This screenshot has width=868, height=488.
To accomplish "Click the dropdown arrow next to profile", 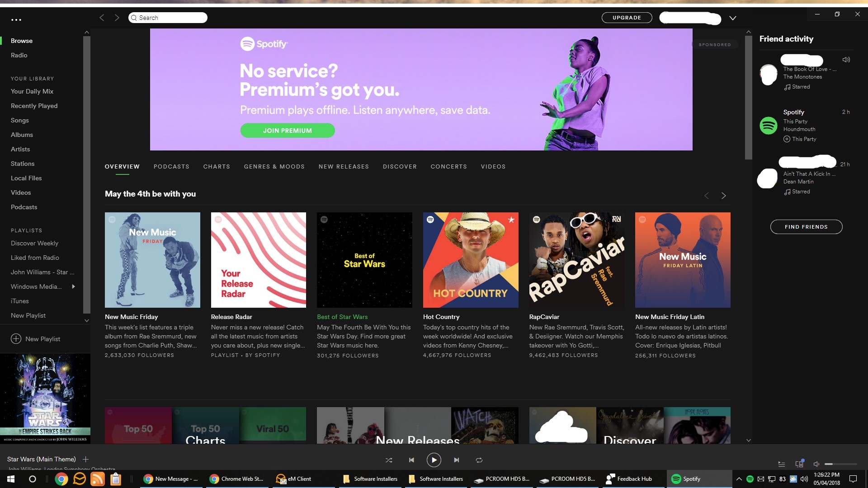I will (733, 18).
